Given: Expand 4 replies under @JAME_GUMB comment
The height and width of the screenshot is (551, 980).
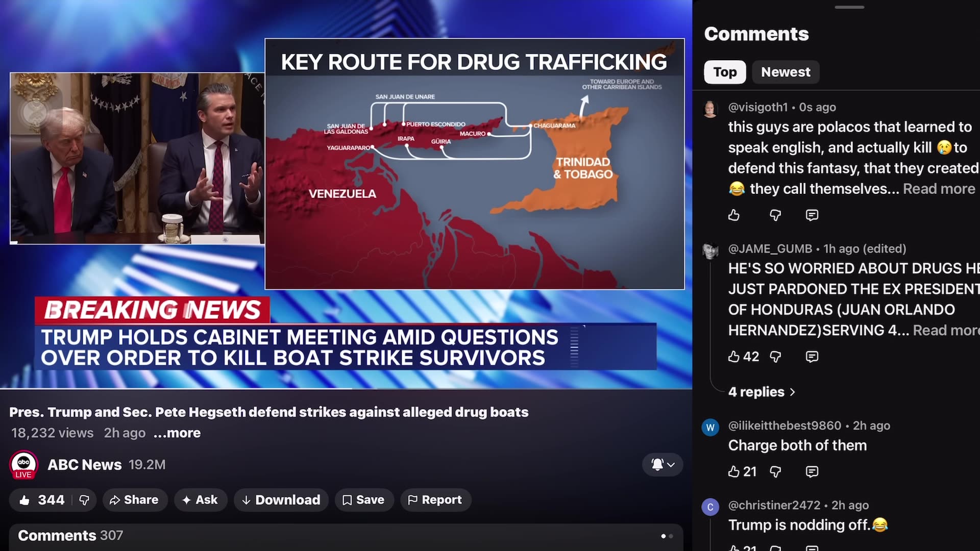Looking at the screenshot, I should pyautogui.click(x=762, y=392).
